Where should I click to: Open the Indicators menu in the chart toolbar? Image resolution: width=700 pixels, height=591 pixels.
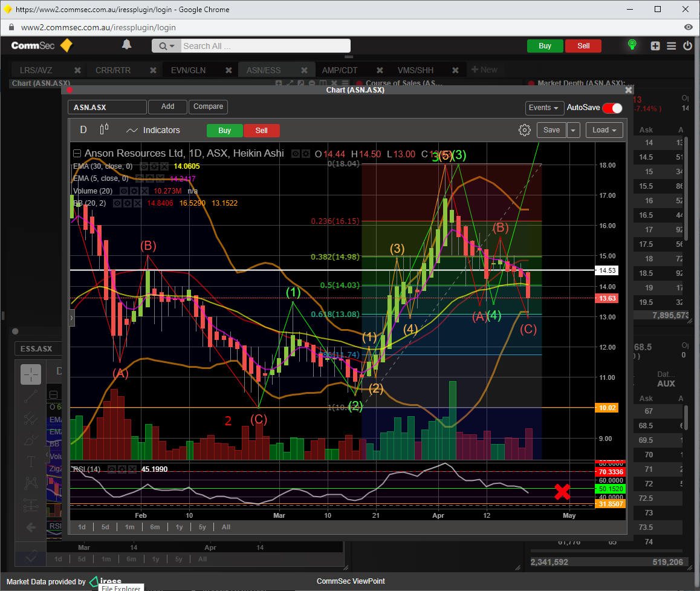click(153, 130)
